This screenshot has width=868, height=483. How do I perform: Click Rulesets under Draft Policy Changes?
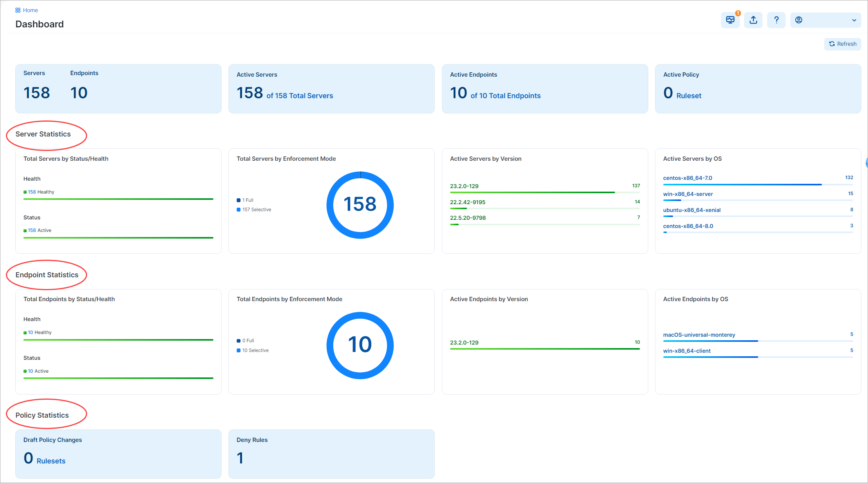coord(50,461)
